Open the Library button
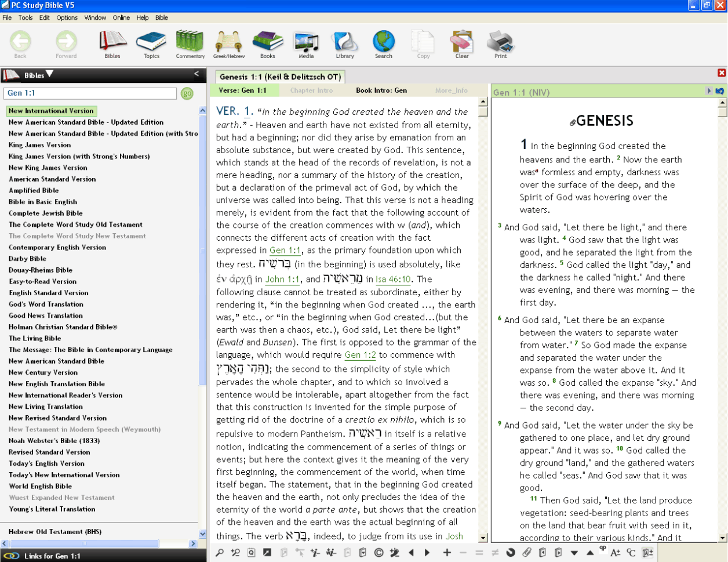 (345, 45)
